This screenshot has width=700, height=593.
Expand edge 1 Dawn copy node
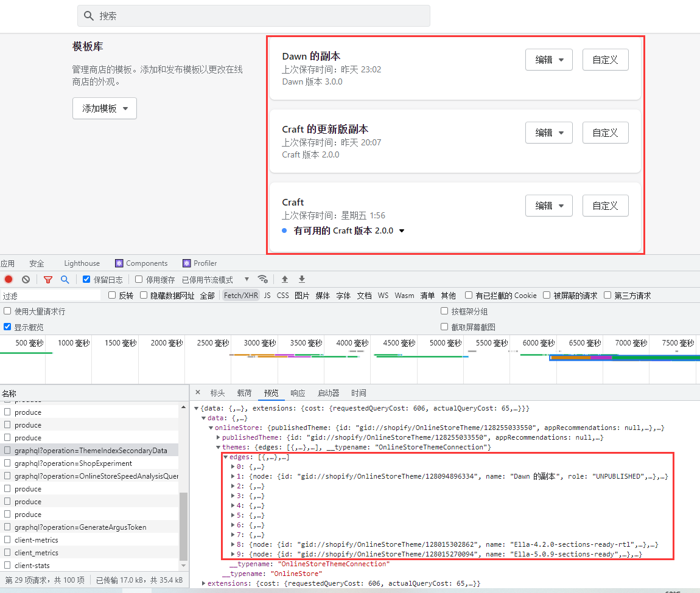pyautogui.click(x=233, y=477)
